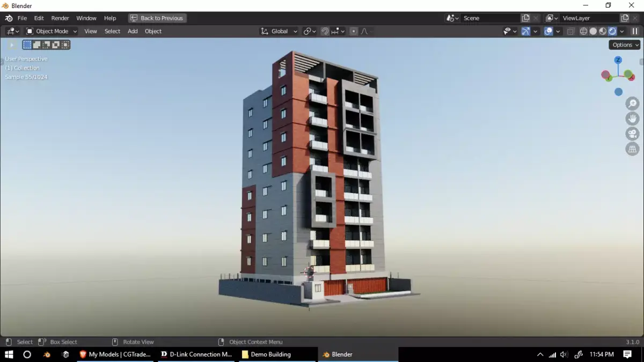Pause the viewport render preview
The width and height of the screenshot is (644, 362).
click(635, 31)
